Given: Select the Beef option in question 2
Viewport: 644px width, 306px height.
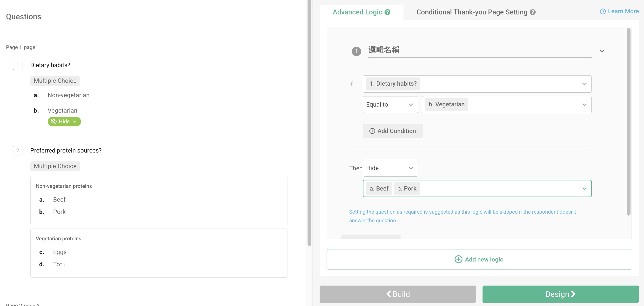Looking at the screenshot, I should (59, 199).
